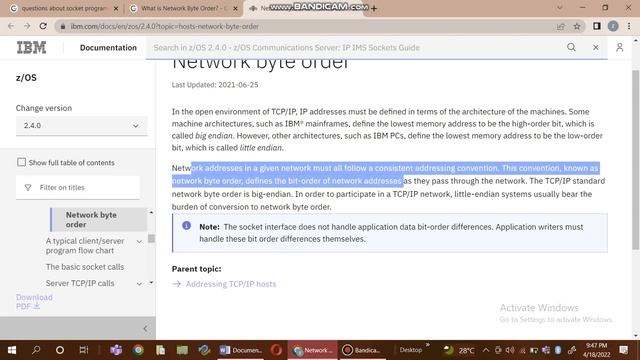Viewport: 640px width, 360px height.
Task: Click the volume icon in system tray
Action: (510, 350)
